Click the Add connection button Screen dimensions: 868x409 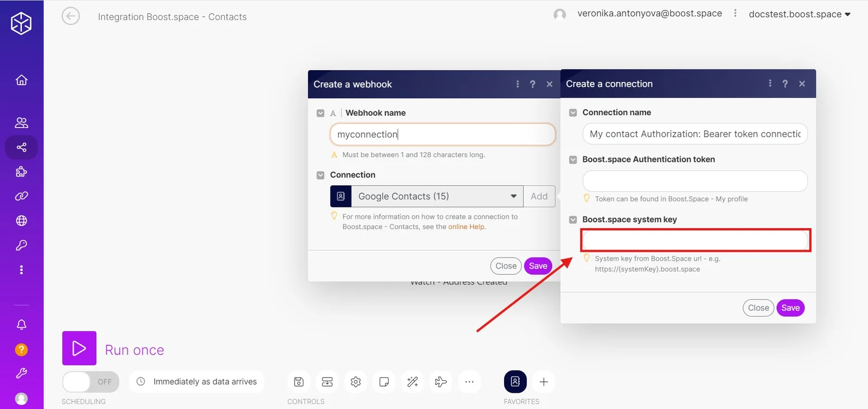539,196
